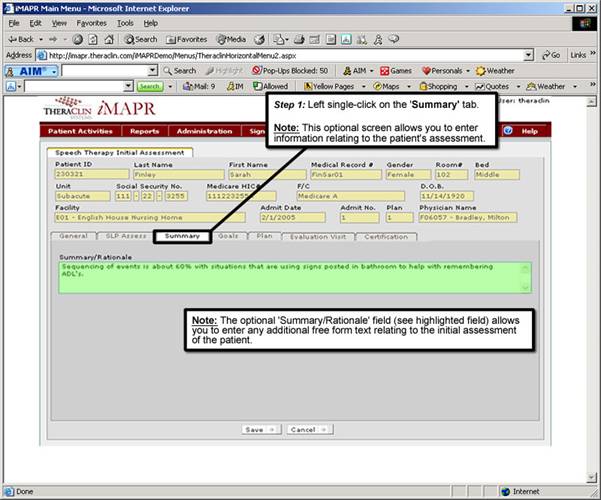Stop page loading with the Stop icon
This screenshot has width=601, height=500.
pos(77,39)
